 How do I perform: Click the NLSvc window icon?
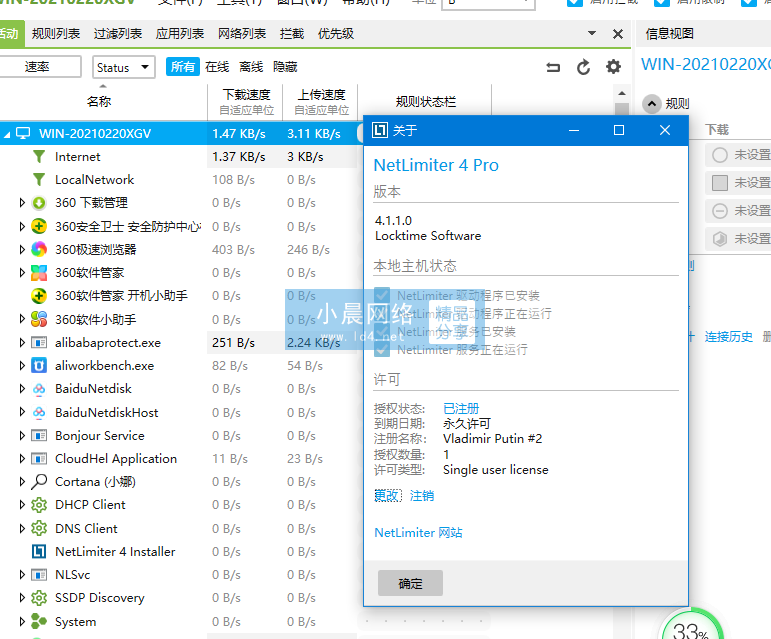[x=38, y=575]
